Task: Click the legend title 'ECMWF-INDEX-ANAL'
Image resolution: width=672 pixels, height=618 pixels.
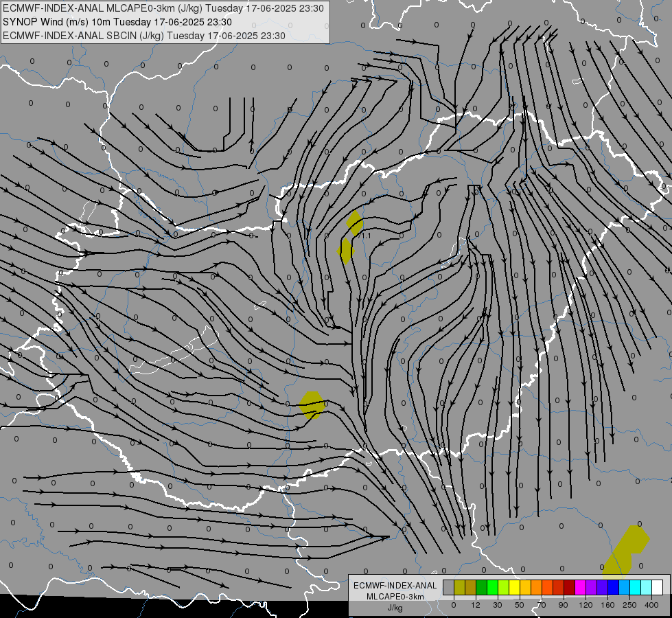Action: click(395, 586)
